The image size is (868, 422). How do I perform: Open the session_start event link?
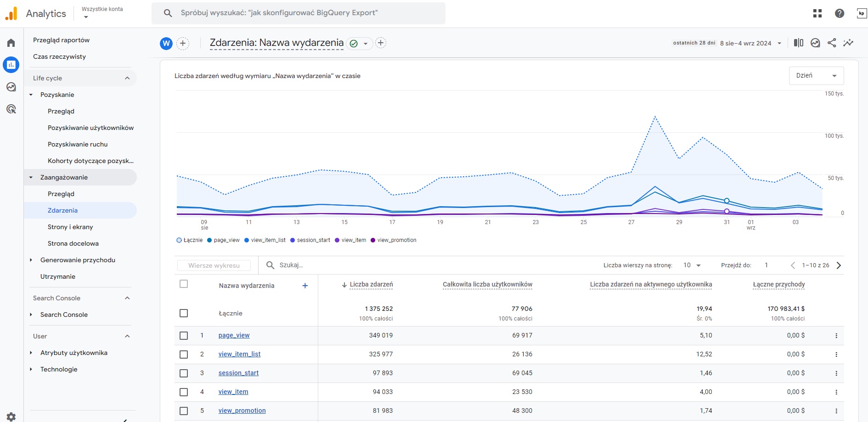coord(238,373)
